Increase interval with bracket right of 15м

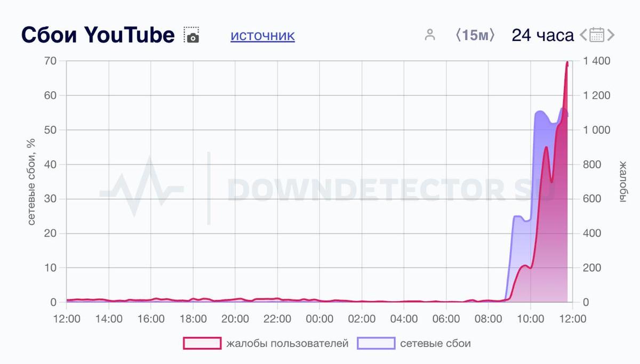click(492, 35)
